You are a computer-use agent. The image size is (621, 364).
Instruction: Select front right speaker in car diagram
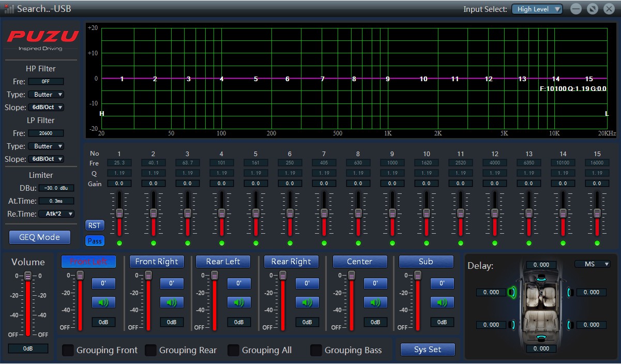570,293
